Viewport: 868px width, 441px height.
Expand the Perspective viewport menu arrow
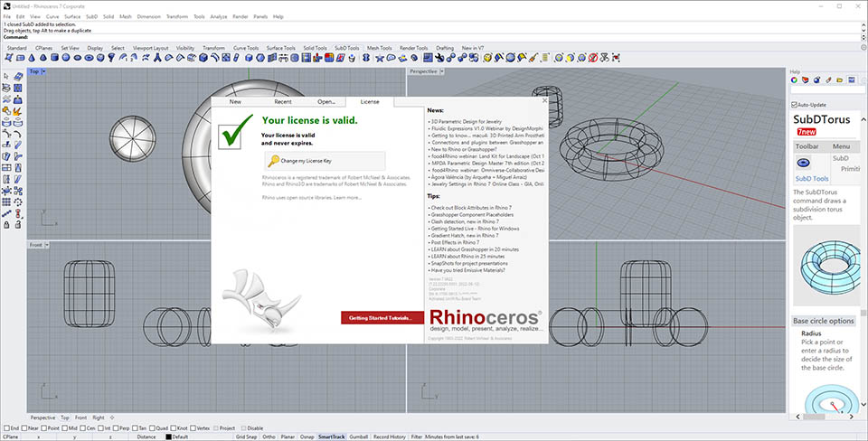(x=441, y=71)
